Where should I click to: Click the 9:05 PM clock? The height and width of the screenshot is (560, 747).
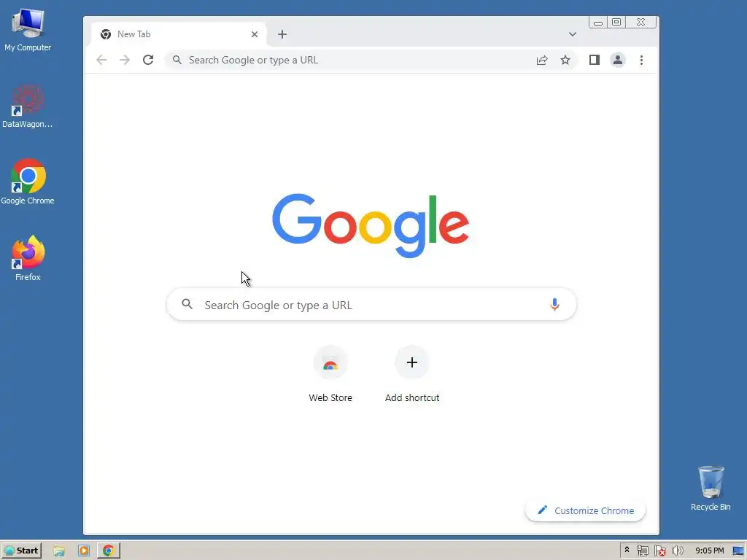point(709,551)
